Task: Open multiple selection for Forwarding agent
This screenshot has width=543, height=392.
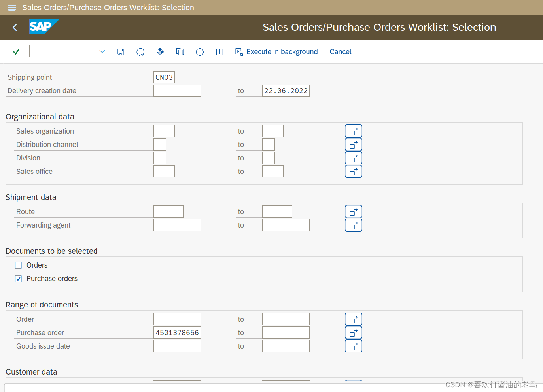Action: [353, 225]
